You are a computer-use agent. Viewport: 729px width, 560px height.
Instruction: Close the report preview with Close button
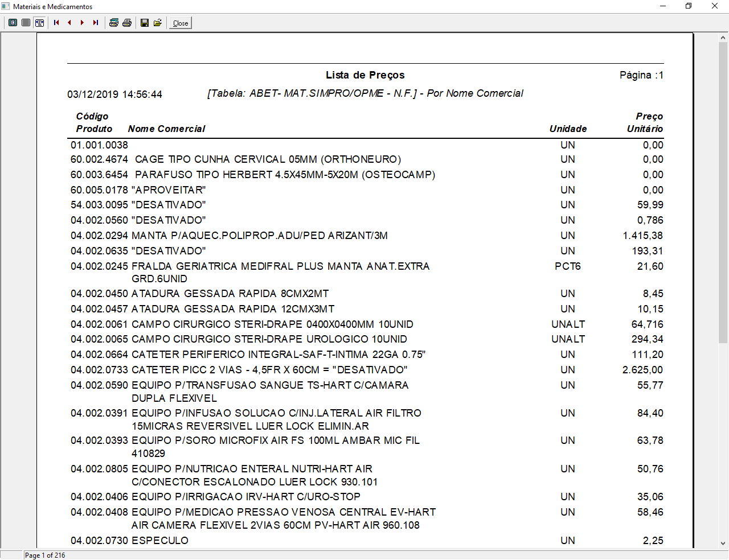pyautogui.click(x=181, y=23)
